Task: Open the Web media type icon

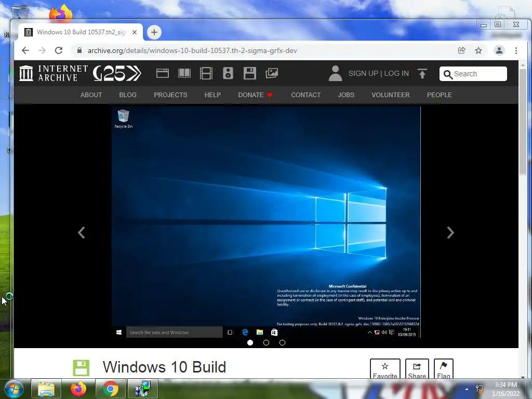Action: [x=163, y=73]
